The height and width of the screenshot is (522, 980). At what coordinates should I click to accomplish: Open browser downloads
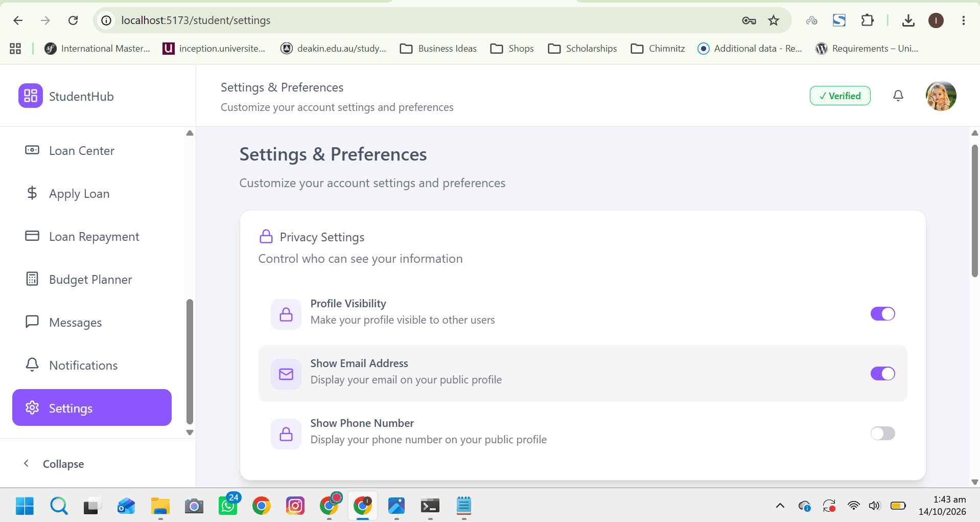[x=908, y=20]
